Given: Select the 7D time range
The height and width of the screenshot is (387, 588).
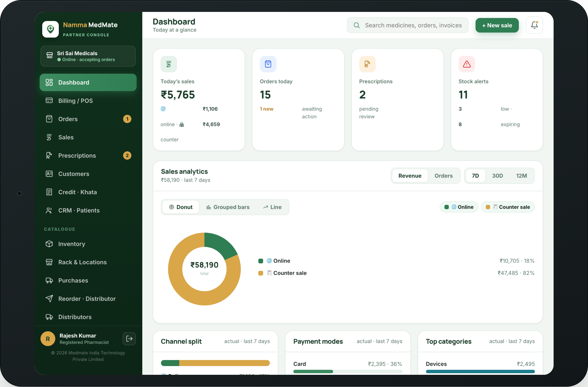Looking at the screenshot, I should pyautogui.click(x=475, y=176).
